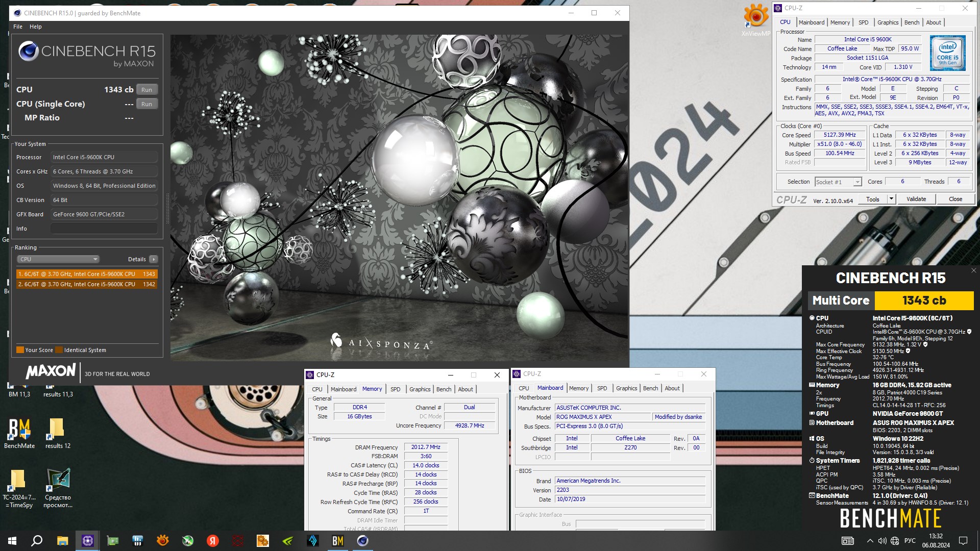Open taskbar search magnifier

(37, 541)
